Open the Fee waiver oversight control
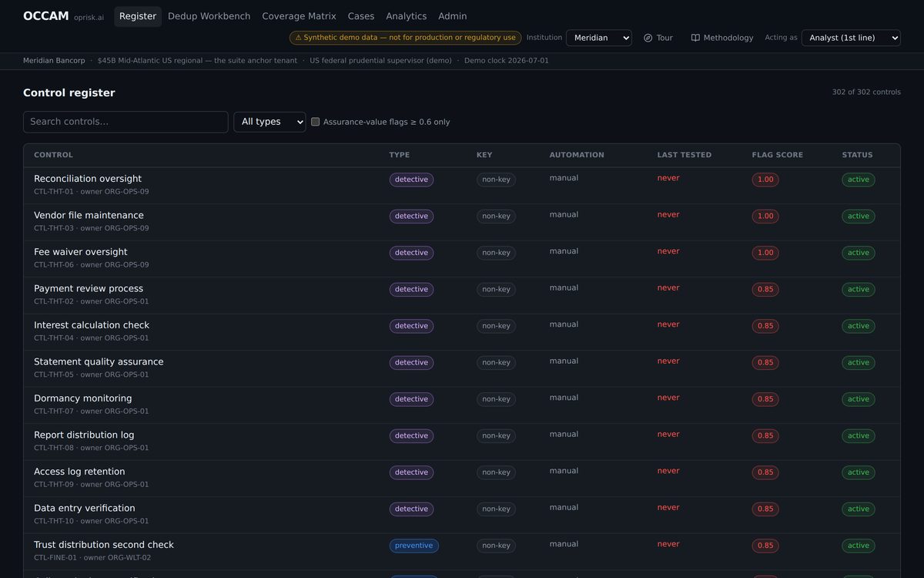The image size is (924, 578). (x=81, y=252)
